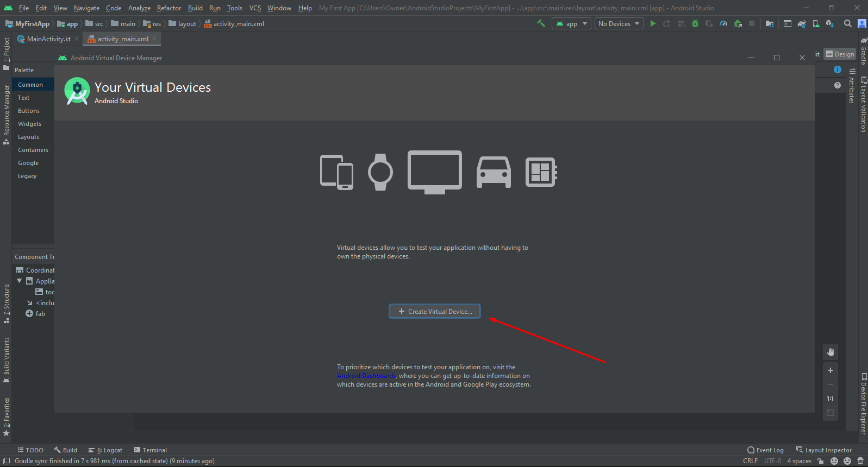Open the Build tool window button

pyautogui.click(x=66, y=450)
